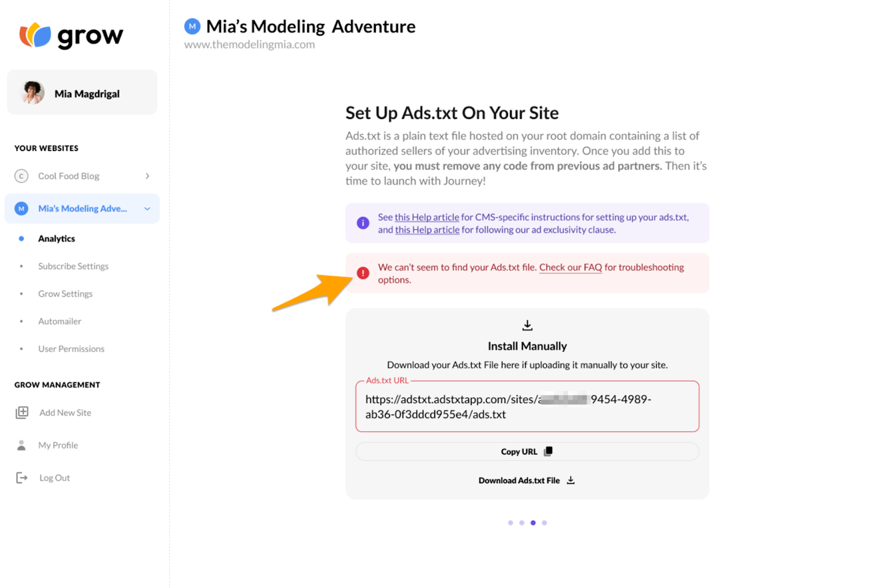Select User Permissions menu item
The width and height of the screenshot is (892, 588).
[71, 349]
